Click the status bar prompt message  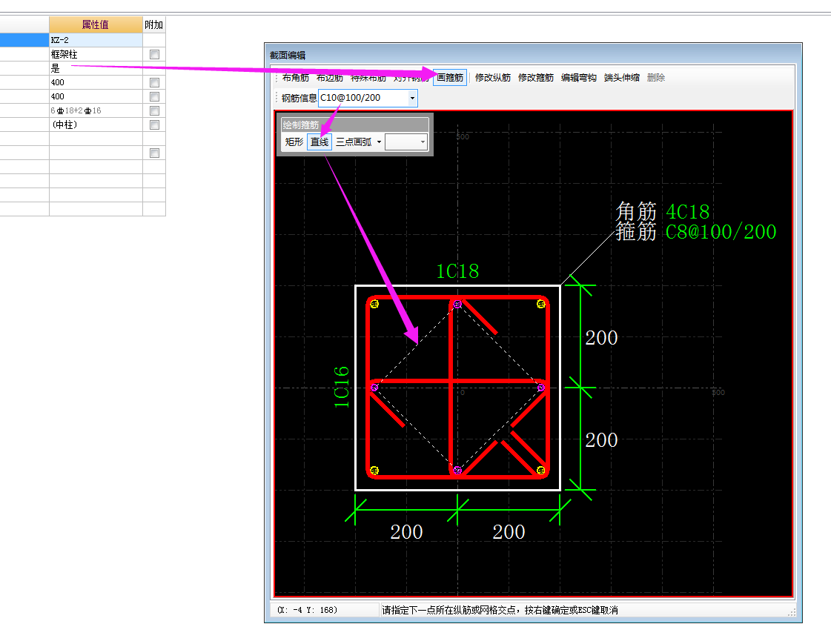coord(500,610)
